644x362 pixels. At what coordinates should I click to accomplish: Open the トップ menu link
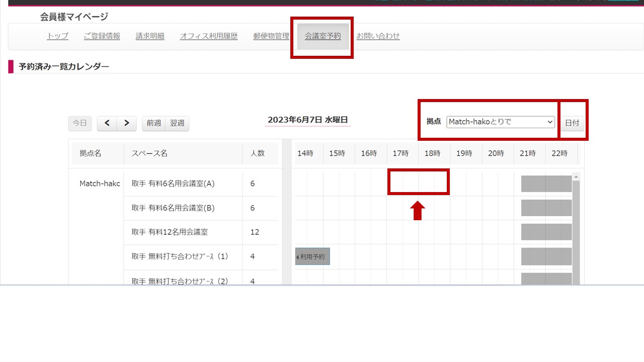coord(57,36)
